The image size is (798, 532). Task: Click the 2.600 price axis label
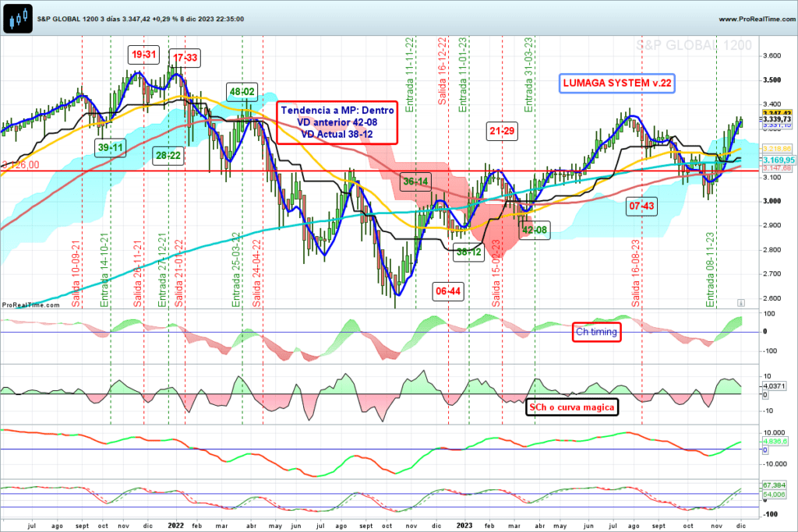[x=772, y=298]
